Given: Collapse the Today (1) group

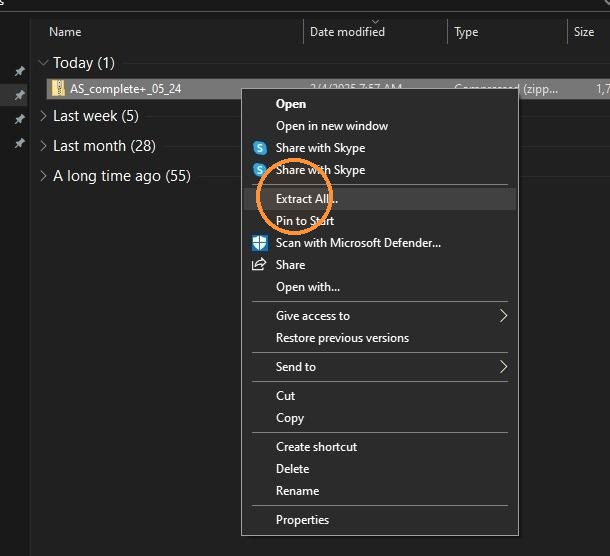Looking at the screenshot, I should click(44, 62).
